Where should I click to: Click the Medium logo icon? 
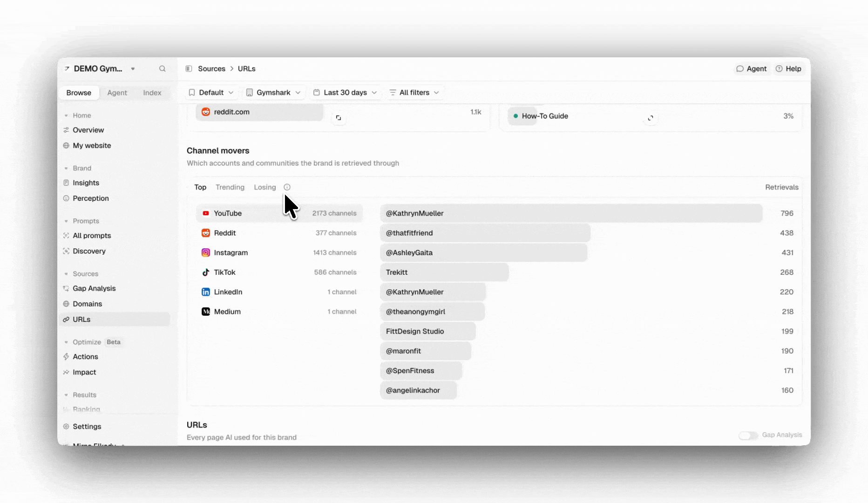[206, 312]
